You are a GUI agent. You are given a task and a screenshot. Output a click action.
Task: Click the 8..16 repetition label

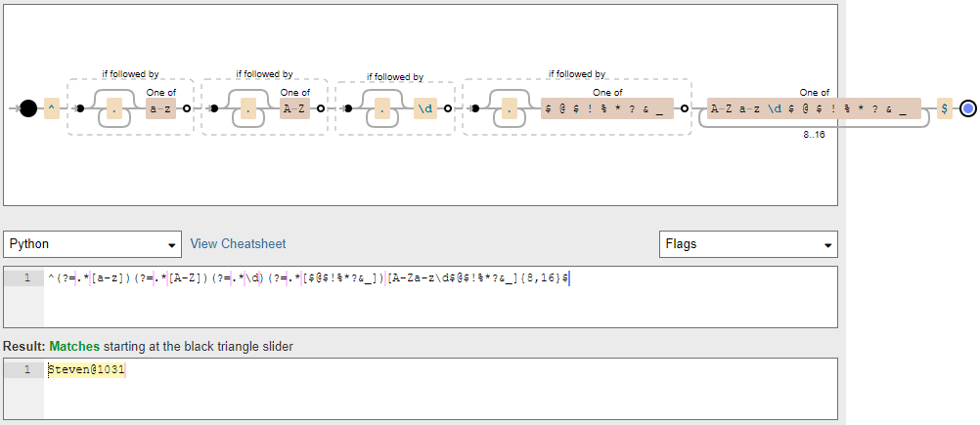coord(814,135)
